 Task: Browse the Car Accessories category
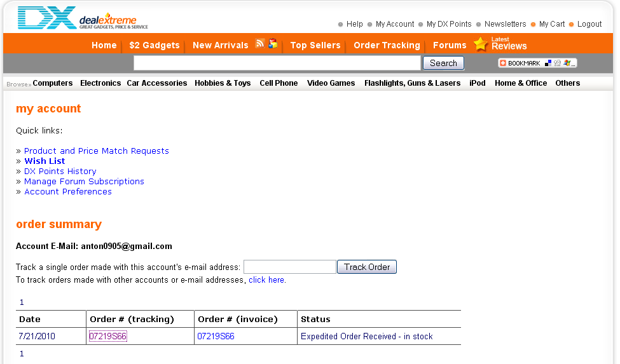click(x=157, y=83)
